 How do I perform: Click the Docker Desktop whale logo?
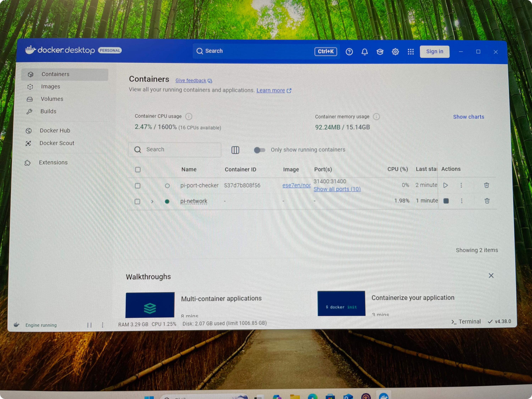pos(31,50)
